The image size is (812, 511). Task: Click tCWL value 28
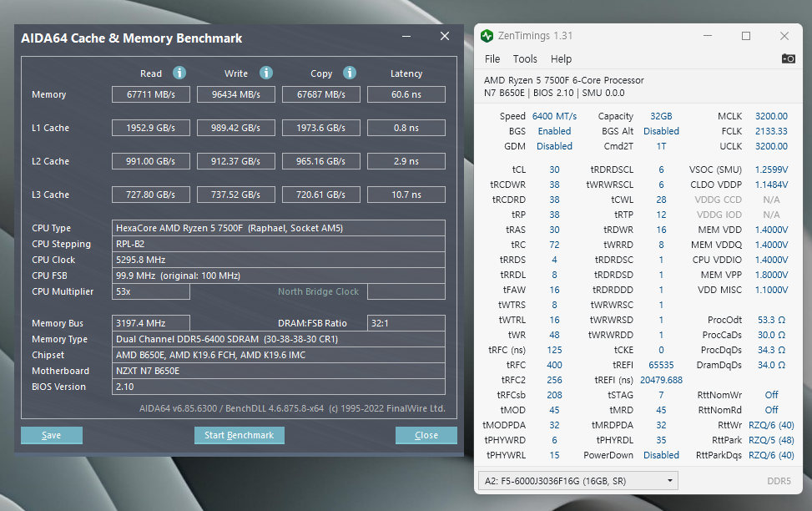(x=661, y=200)
